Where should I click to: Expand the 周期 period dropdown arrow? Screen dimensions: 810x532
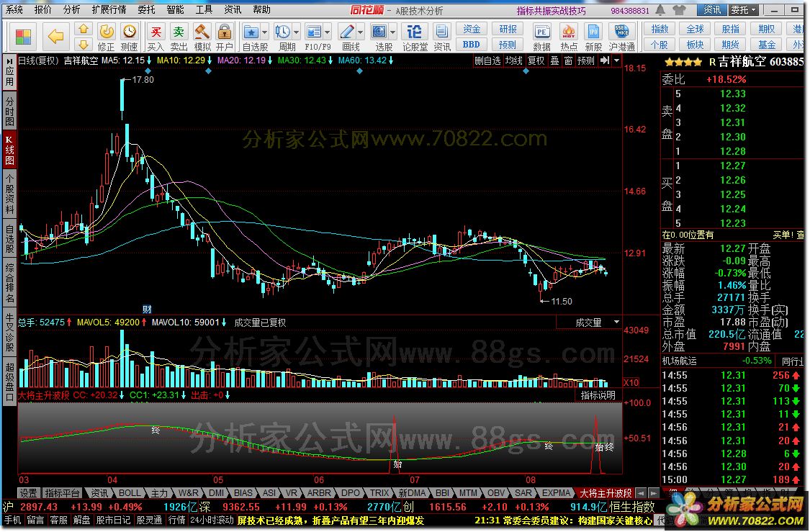tap(296, 32)
